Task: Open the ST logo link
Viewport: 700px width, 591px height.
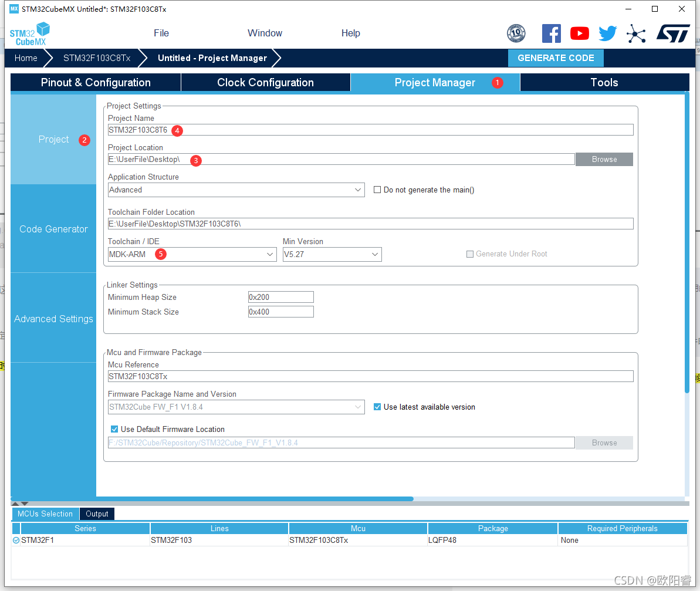Action: point(673,33)
